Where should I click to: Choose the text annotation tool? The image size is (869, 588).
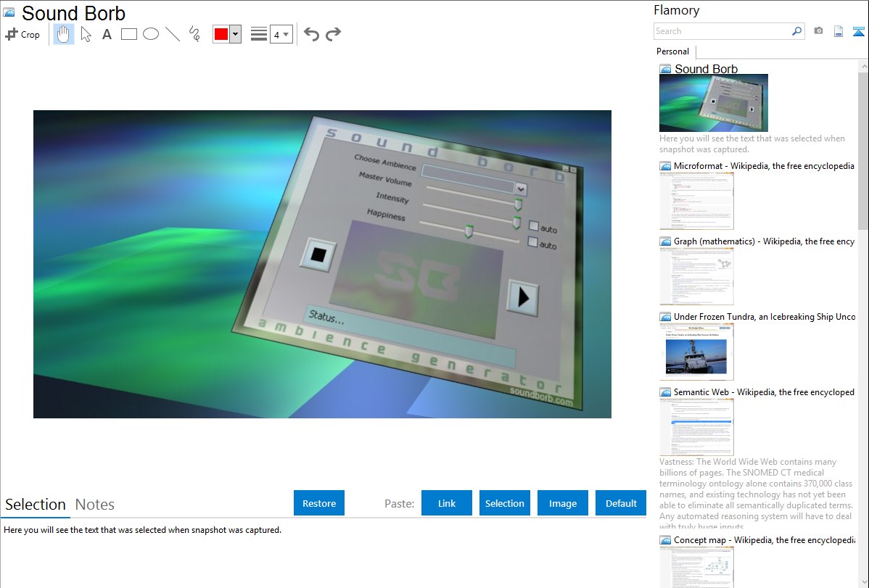click(x=107, y=34)
